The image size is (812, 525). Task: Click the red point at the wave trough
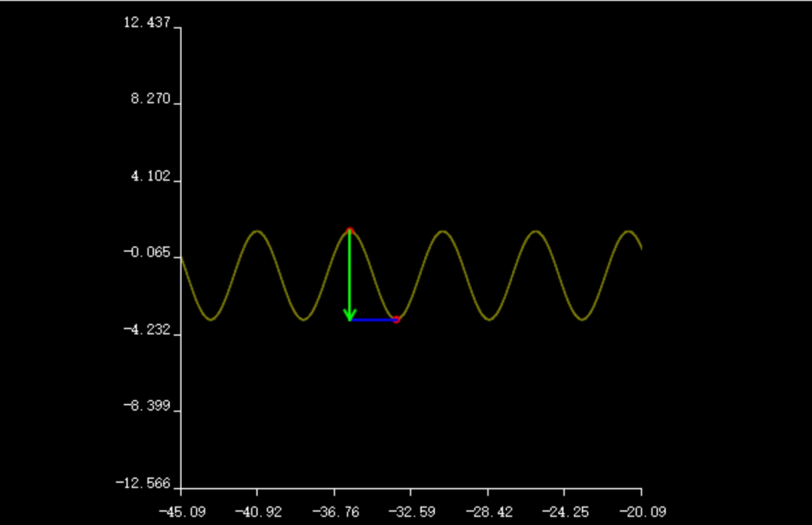coord(396,320)
